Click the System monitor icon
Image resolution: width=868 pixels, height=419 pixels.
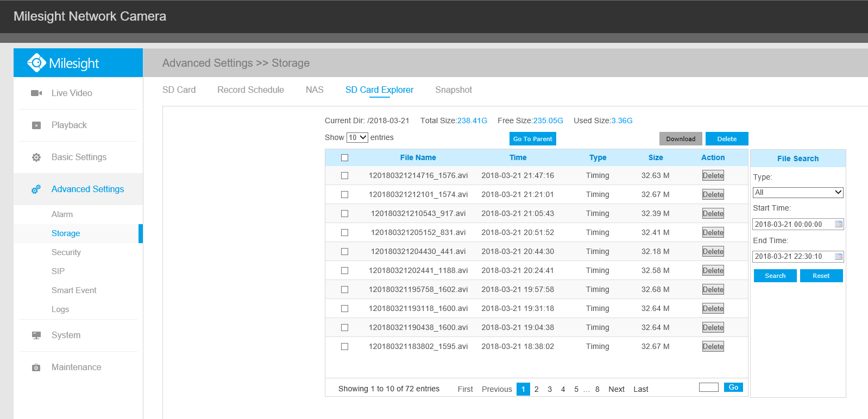point(36,335)
